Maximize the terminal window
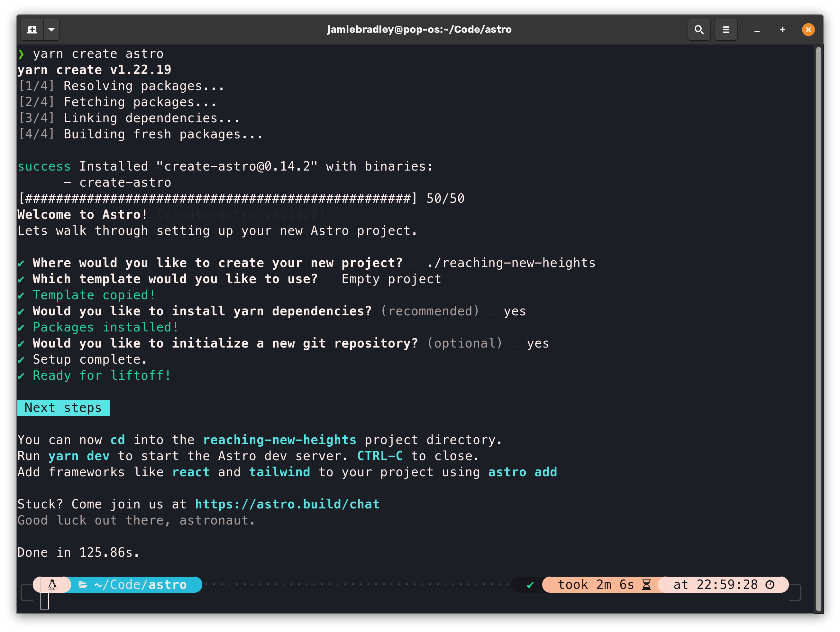The height and width of the screenshot is (632, 840). click(x=782, y=30)
